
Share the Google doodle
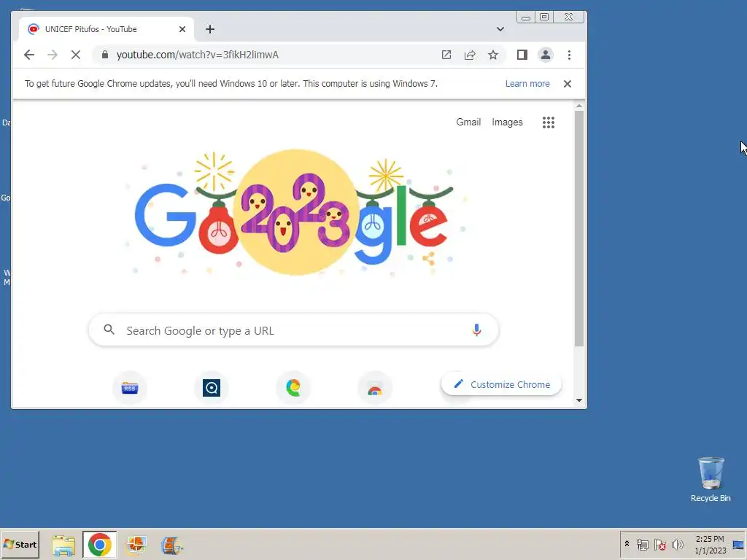pyautogui.click(x=428, y=259)
